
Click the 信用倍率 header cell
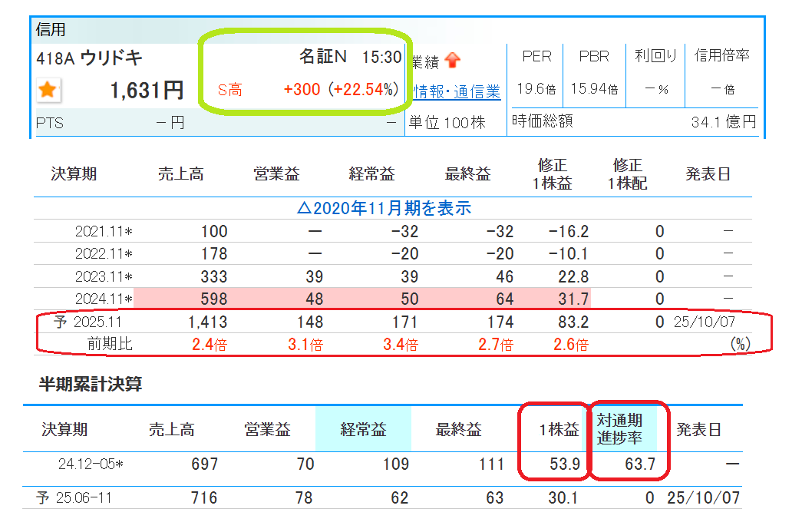pos(721,56)
